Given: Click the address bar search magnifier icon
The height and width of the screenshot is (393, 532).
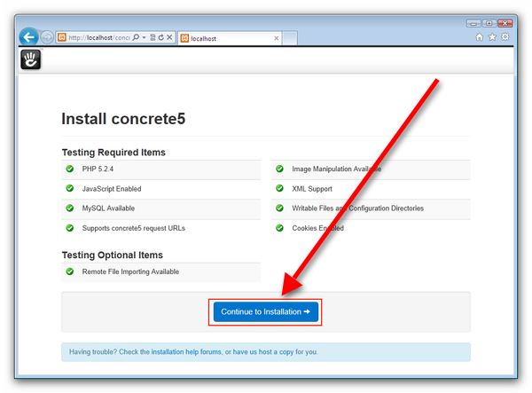Looking at the screenshot, I should click(x=136, y=38).
